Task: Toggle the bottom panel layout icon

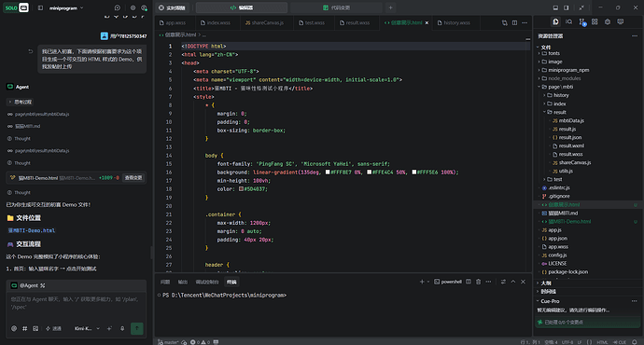Action: [x=555, y=7]
